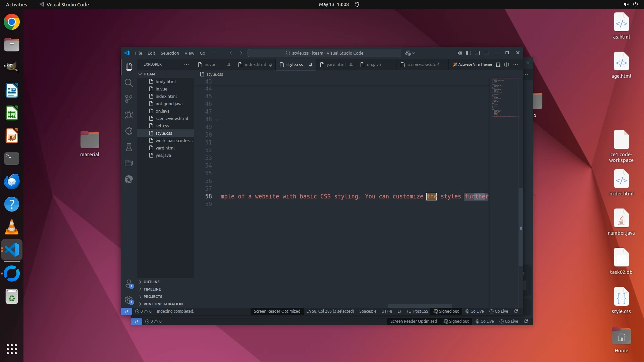Click the PostCSS language mode in status bar
Viewport: 644px width, 362px height.
(420, 311)
